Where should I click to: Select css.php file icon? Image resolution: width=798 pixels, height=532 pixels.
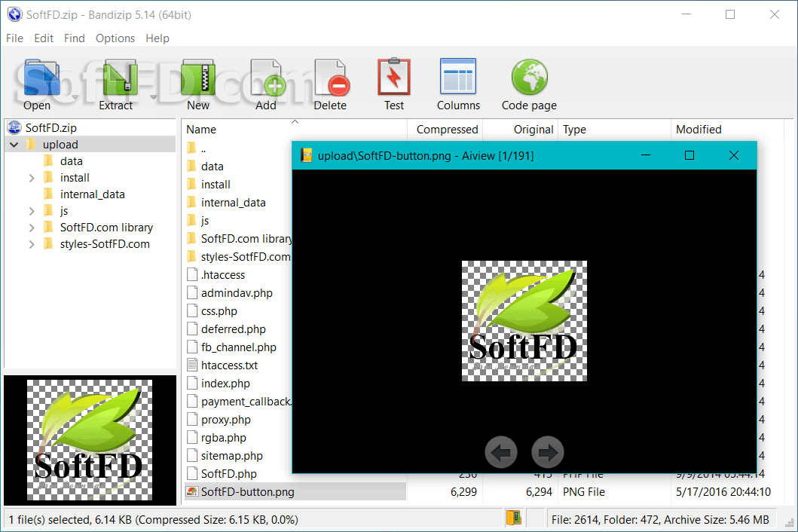coord(192,311)
